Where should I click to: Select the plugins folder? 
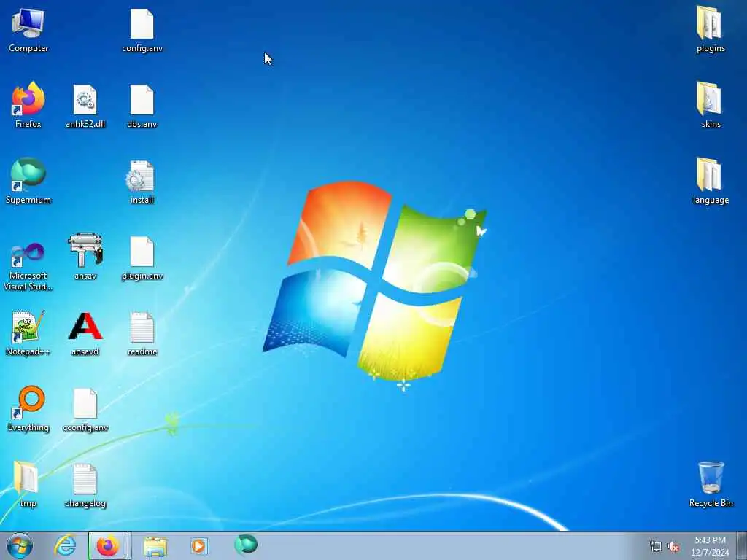coord(711,29)
